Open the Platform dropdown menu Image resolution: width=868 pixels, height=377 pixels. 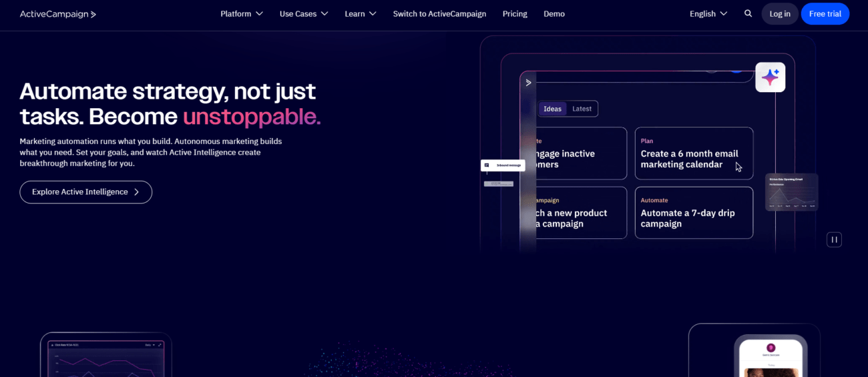[242, 14]
